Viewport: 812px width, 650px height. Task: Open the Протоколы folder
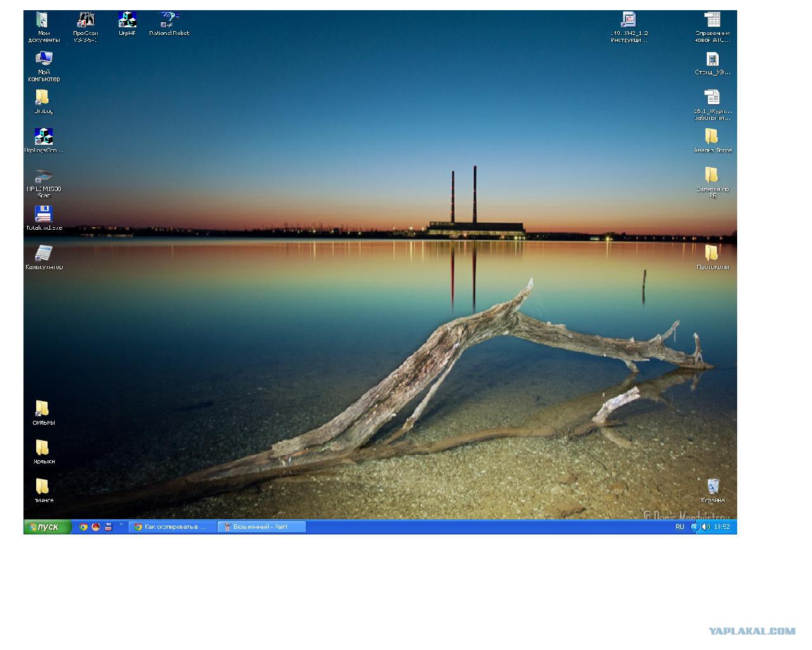point(712,257)
